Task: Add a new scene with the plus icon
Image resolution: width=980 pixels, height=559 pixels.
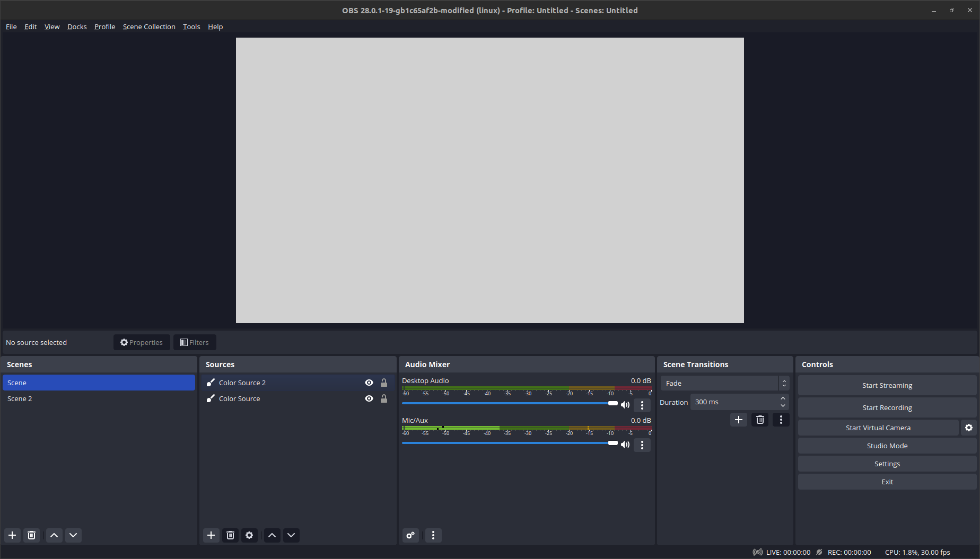Action: click(x=12, y=535)
